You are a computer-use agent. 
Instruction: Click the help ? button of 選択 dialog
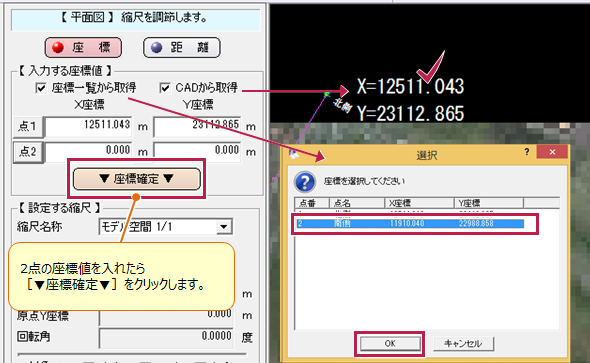click(527, 152)
